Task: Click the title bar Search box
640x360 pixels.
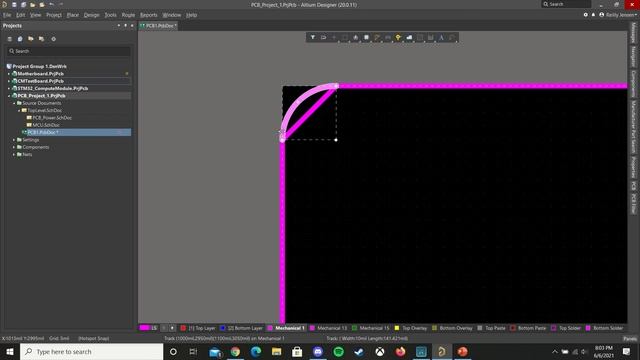Action: (566, 4)
